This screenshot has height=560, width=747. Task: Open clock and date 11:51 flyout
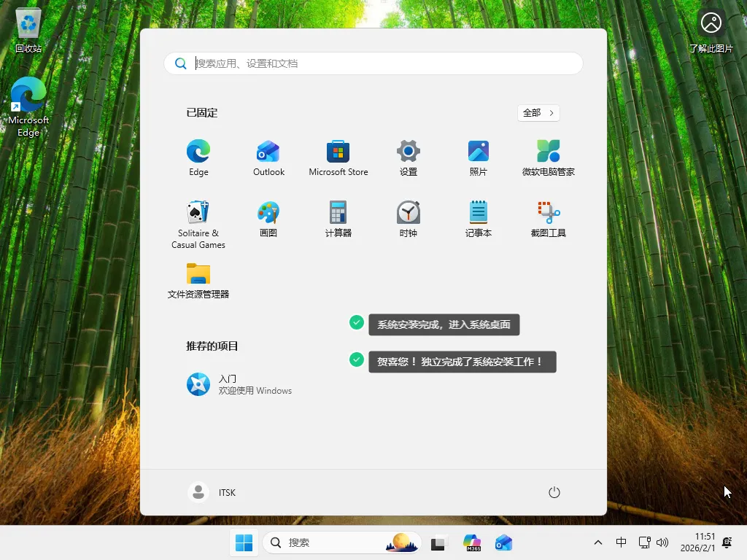point(697,542)
